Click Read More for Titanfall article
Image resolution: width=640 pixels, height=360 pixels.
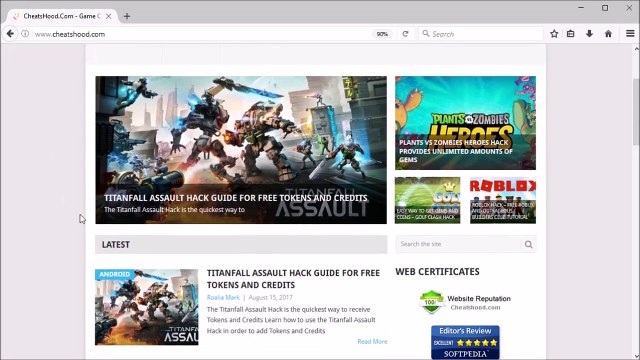pyautogui.click(x=372, y=341)
